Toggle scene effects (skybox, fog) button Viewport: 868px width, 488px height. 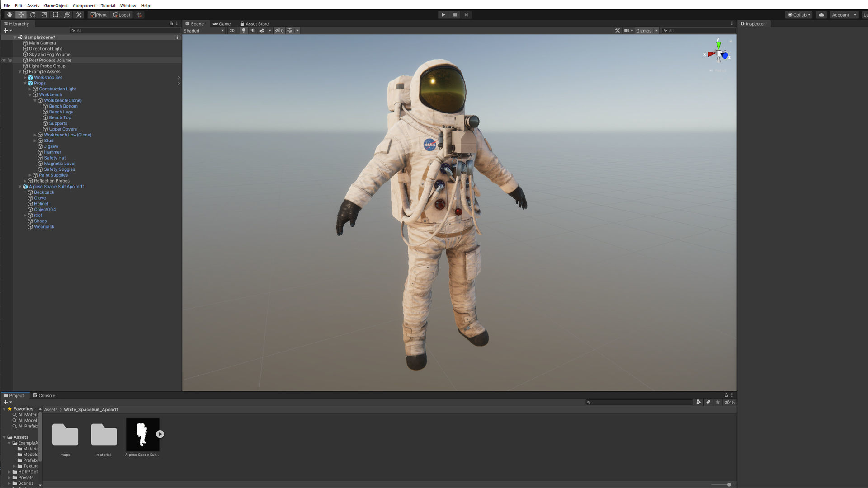[x=262, y=31]
